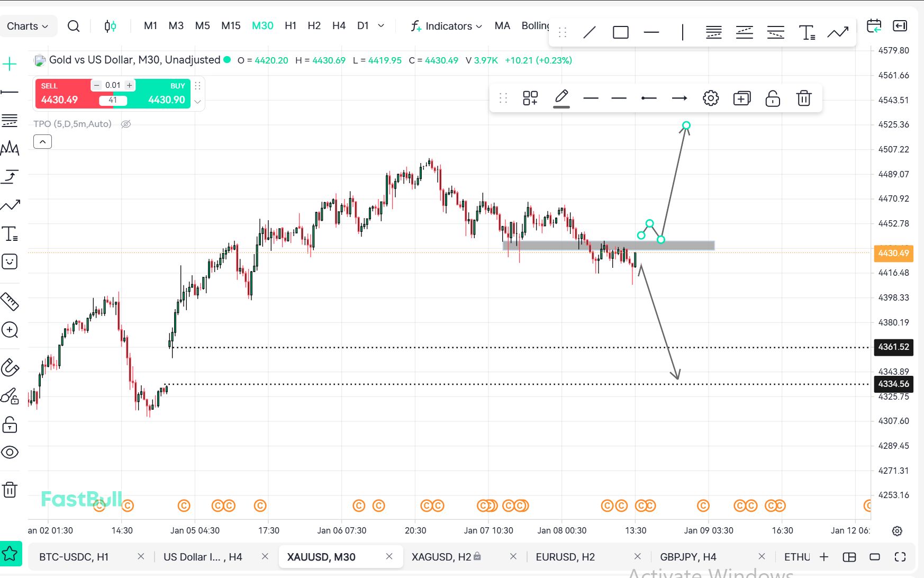
Task: Toggle hide all drawings eye in sidebar
Action: [10, 453]
